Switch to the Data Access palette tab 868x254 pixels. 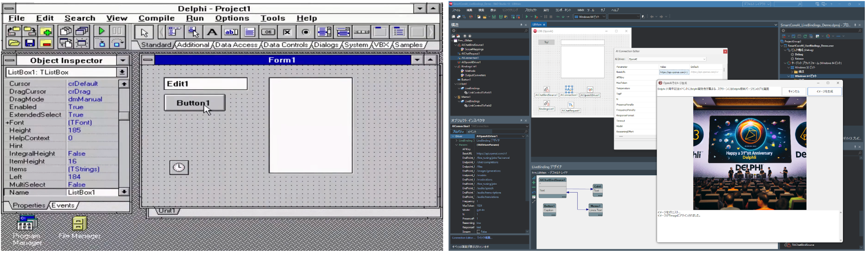[x=236, y=45]
